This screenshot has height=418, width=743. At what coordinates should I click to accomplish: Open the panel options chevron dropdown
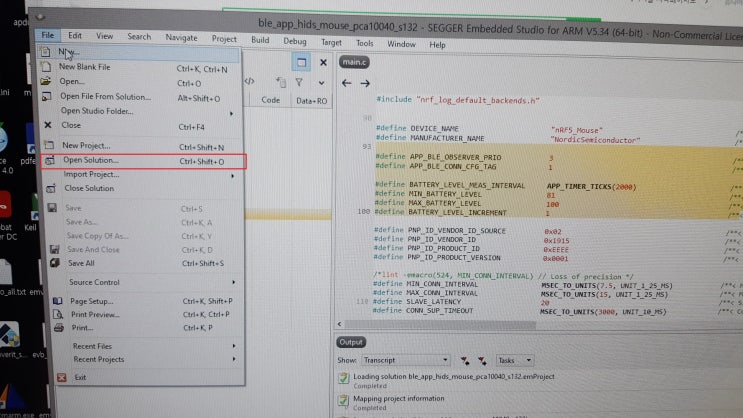tap(321, 83)
